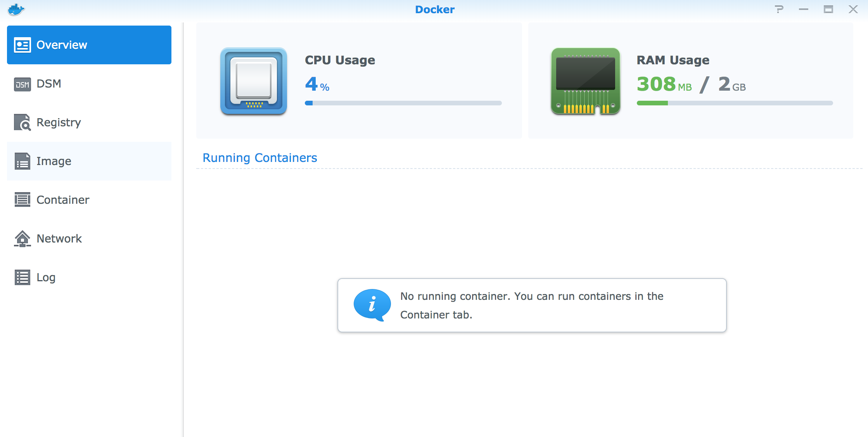
Task: Click the Container list icon in sidebar
Action: 22,200
